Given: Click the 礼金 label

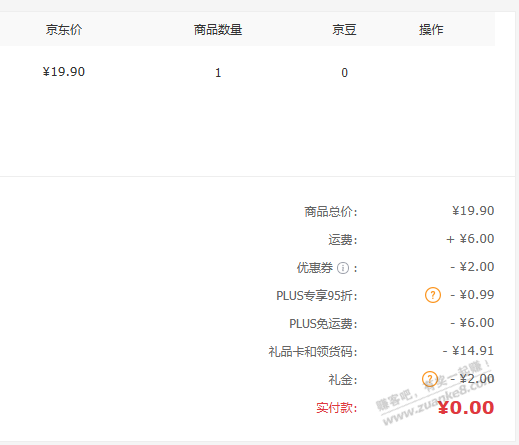Looking at the screenshot, I should pyautogui.click(x=343, y=380).
